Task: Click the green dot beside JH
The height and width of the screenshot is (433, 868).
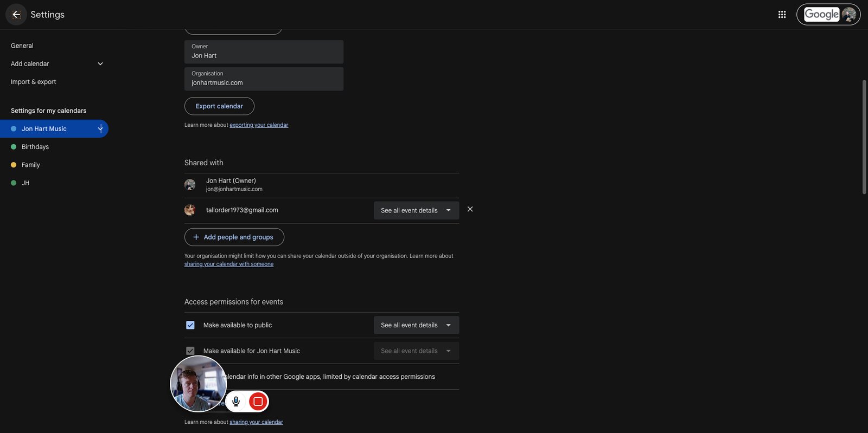Action: pos(14,183)
